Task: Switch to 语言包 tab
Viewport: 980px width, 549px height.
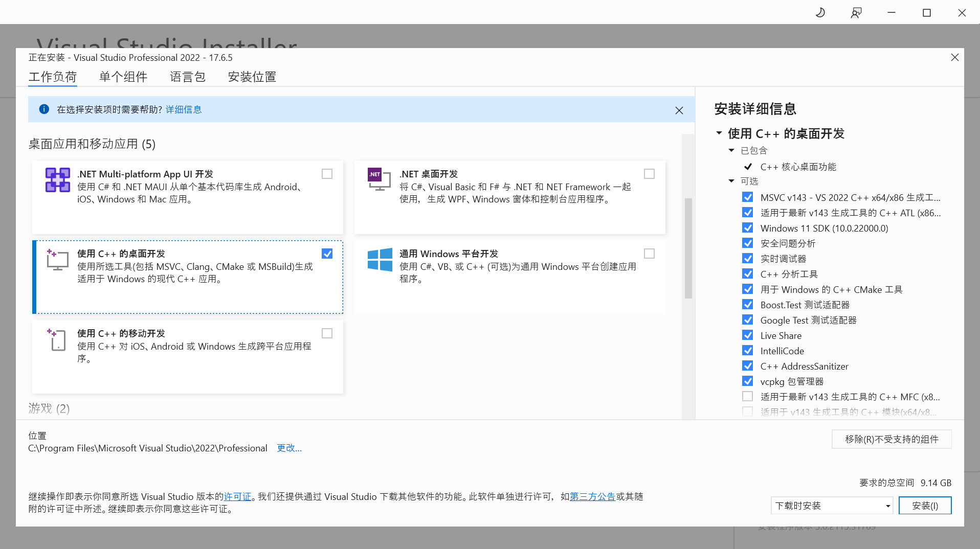Action: pos(188,77)
